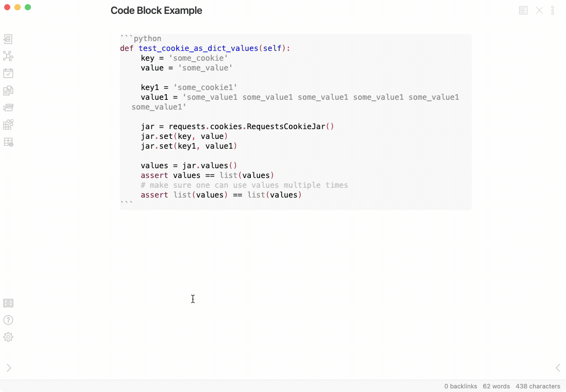Close the Code Block Example pane
566x392 pixels.
pos(539,10)
